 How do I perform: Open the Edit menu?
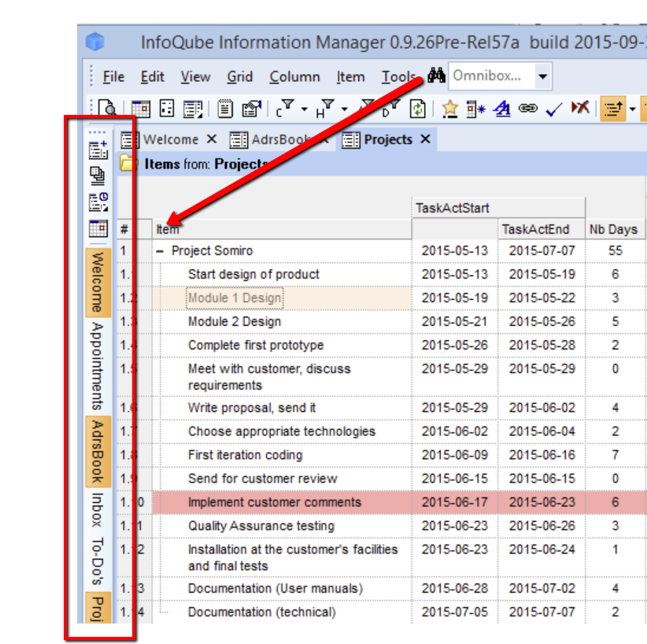pos(152,76)
